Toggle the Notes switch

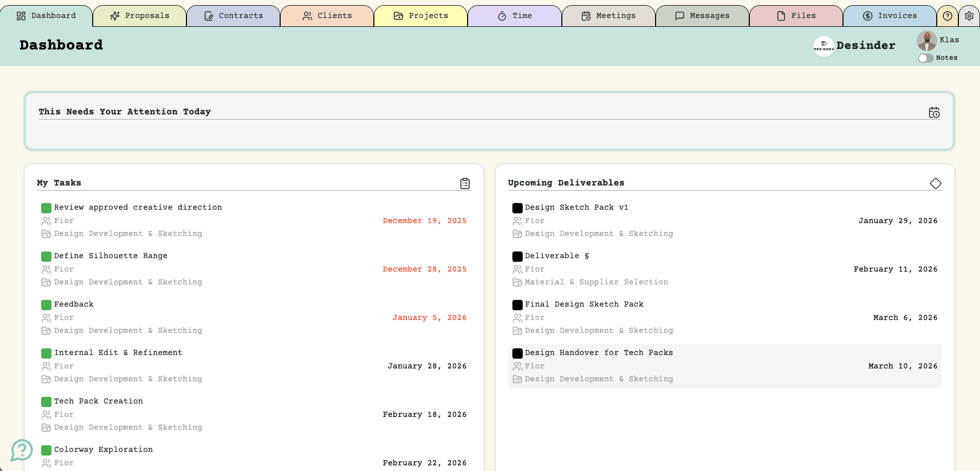click(925, 58)
